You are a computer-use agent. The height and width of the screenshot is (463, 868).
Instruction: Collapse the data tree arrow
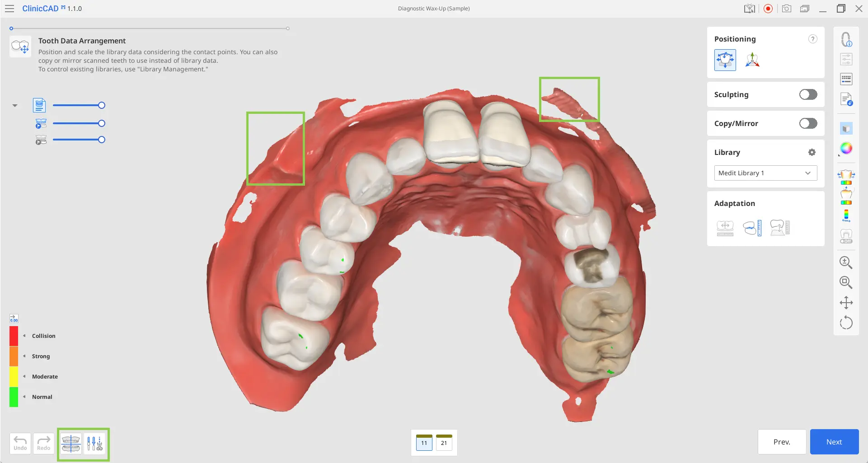15,105
